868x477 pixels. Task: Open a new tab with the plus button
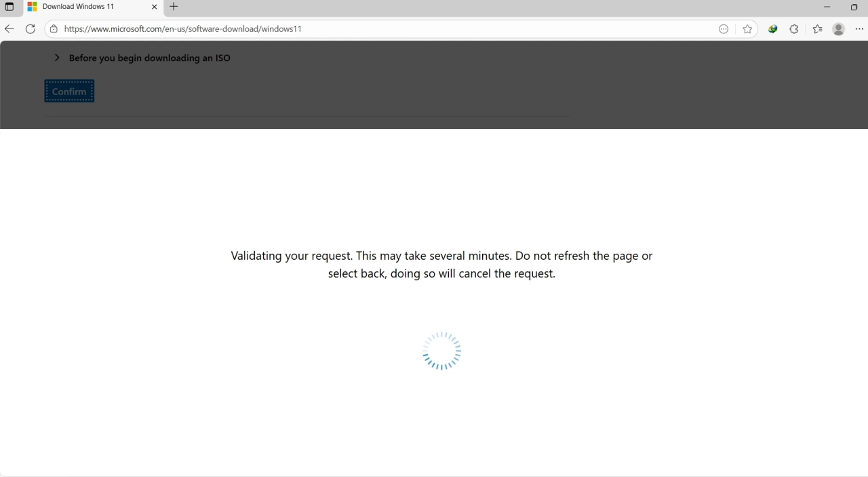click(x=174, y=7)
